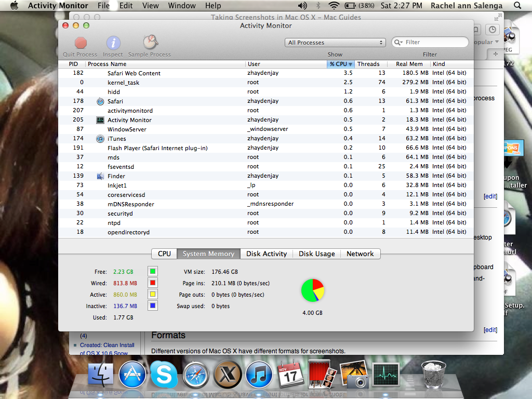This screenshot has height=399, width=532.
Task: Switch to the Disk Usage tab
Action: pyautogui.click(x=316, y=254)
